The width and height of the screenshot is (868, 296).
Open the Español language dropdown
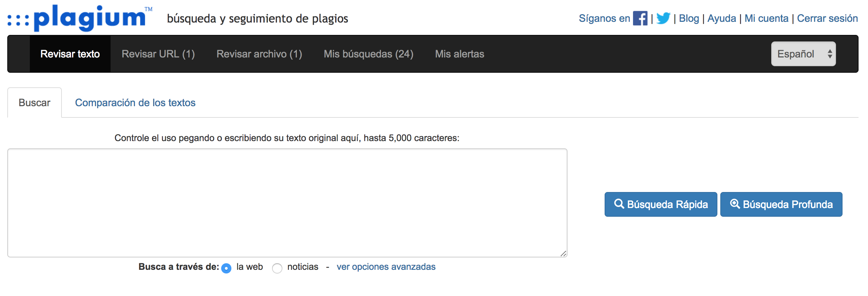803,54
